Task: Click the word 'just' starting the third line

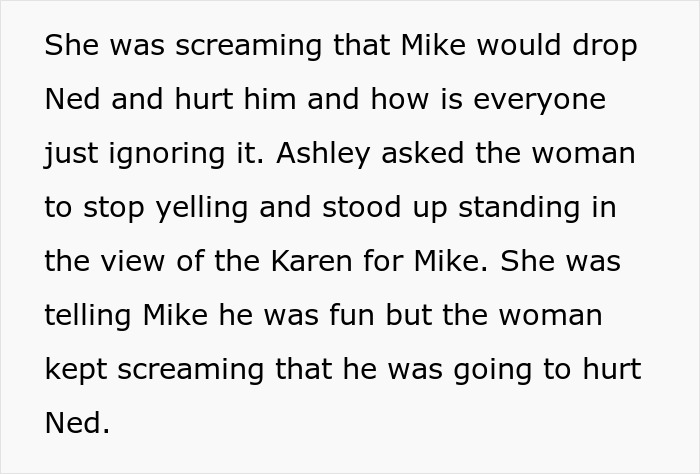Action: pyautogui.click(x=66, y=155)
